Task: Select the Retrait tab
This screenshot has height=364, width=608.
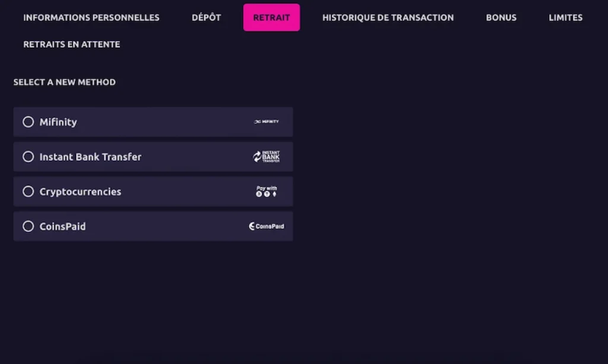Action: coord(271,17)
